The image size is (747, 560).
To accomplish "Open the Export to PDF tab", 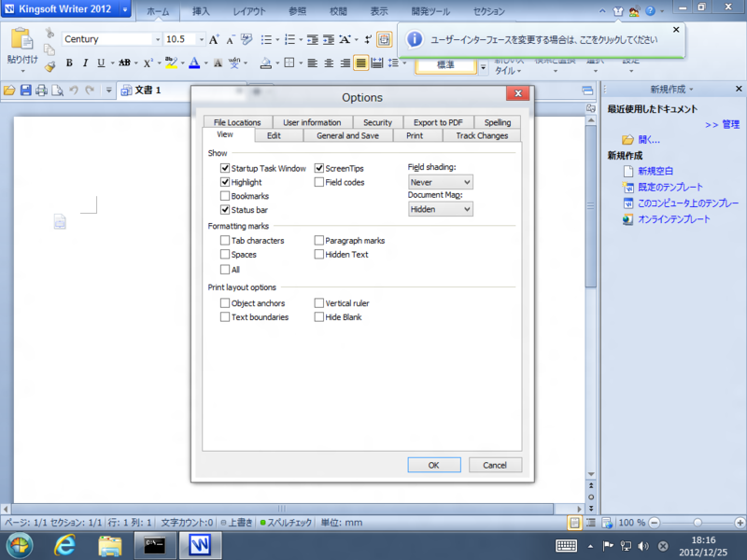I will tap(438, 122).
